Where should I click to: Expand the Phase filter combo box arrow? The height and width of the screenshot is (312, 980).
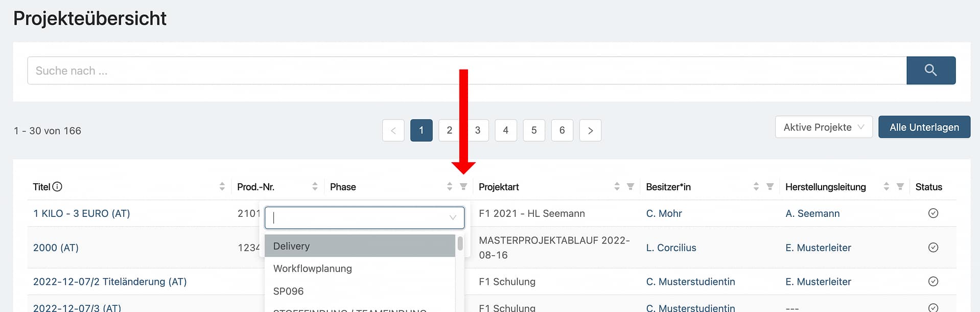tap(453, 218)
